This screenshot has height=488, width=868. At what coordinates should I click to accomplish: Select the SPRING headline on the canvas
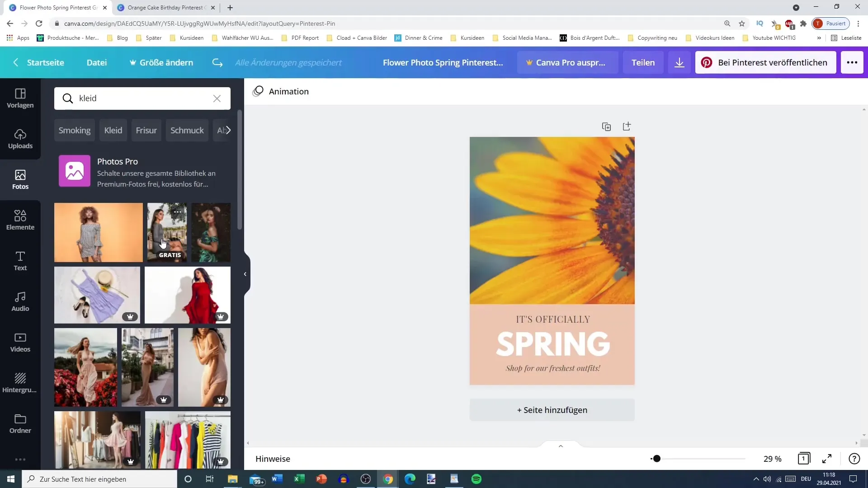(x=553, y=344)
